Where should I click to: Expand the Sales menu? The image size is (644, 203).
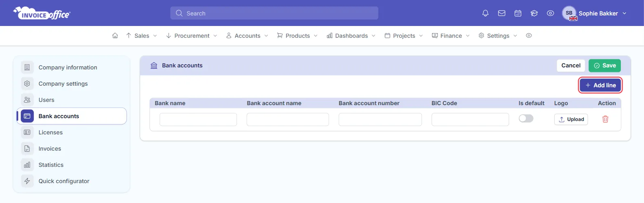141,36
